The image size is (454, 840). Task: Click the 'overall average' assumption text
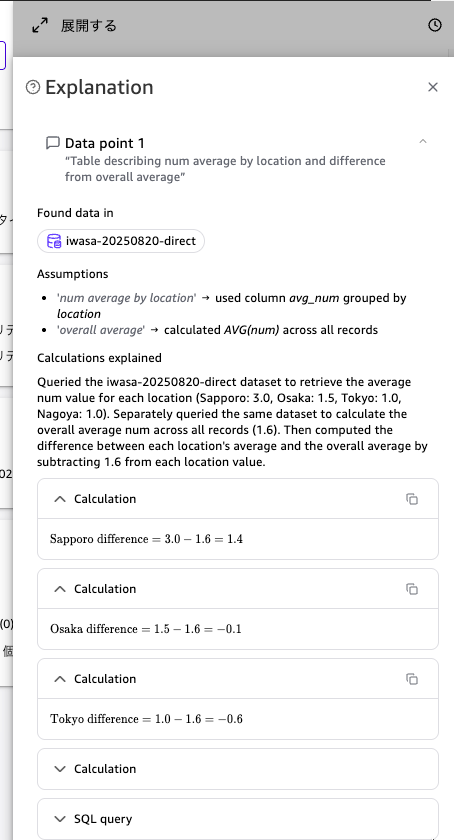point(101,330)
